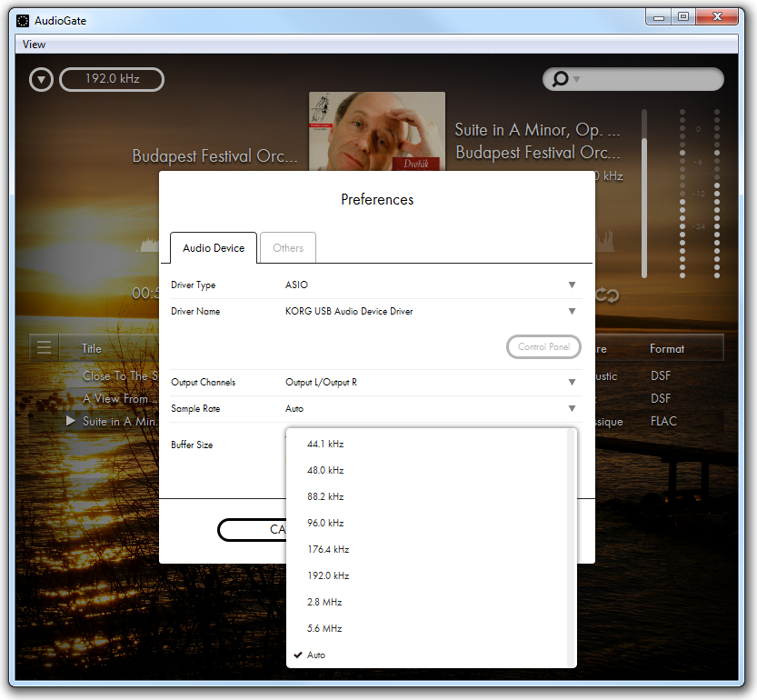Click the Control Panel button
757x700 pixels.
(543, 347)
